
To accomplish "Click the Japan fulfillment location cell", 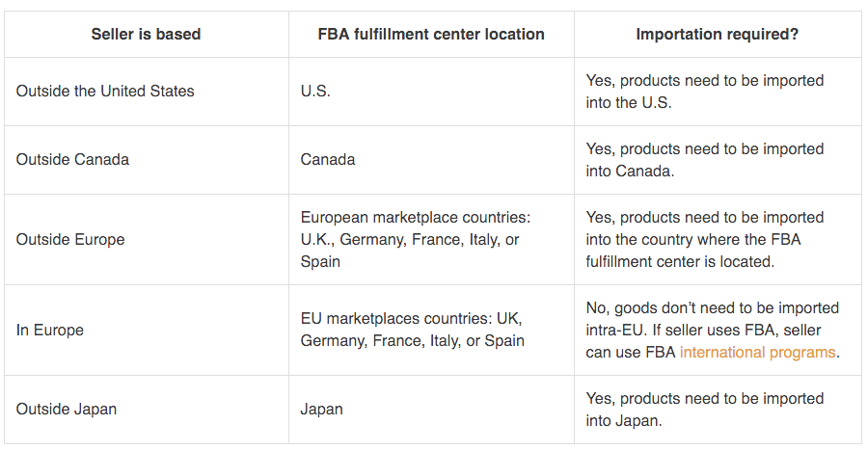I will coord(322,410).
